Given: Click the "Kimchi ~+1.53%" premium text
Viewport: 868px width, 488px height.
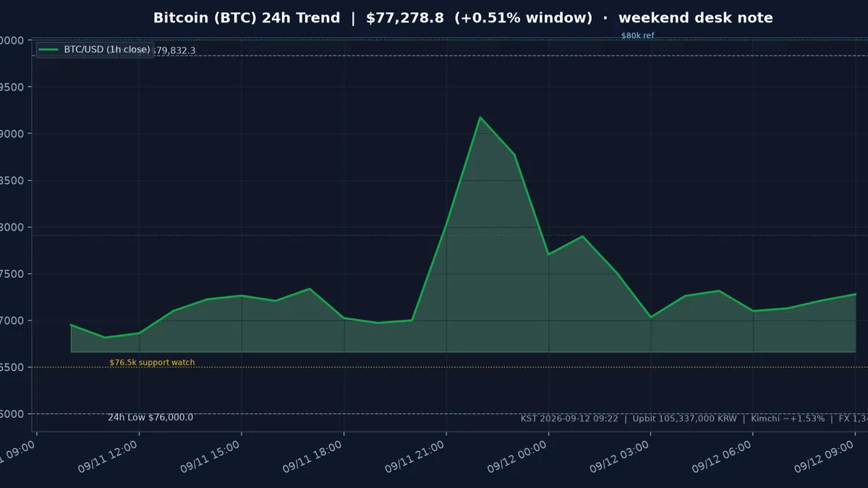Looking at the screenshot, I should click(788, 419).
